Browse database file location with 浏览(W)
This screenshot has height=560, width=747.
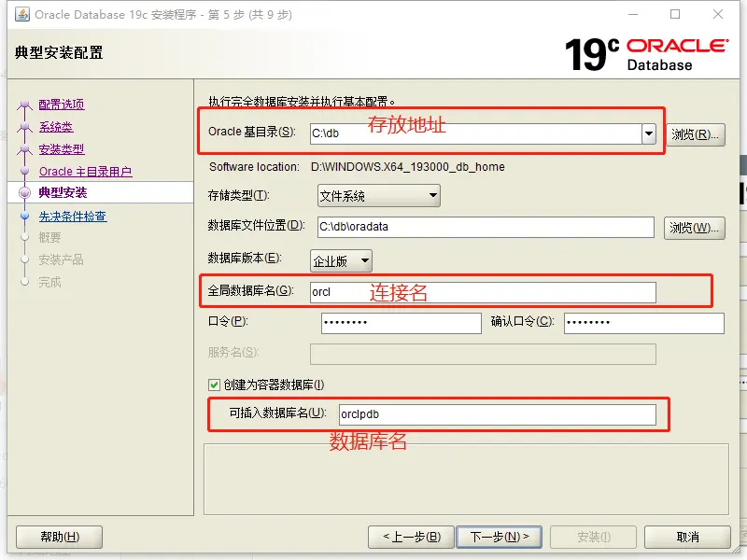click(694, 228)
